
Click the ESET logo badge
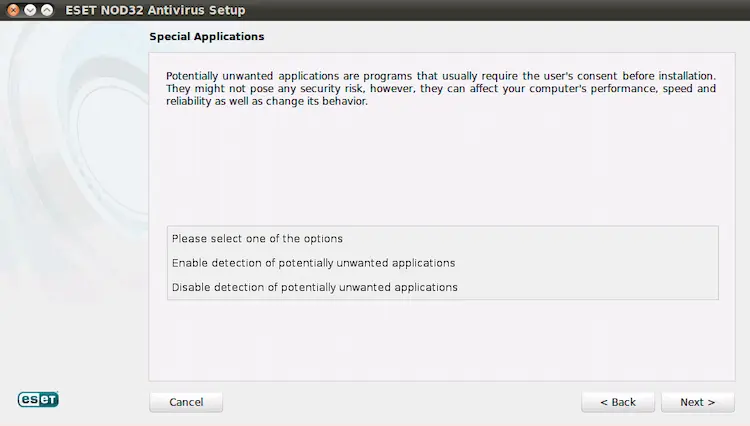[38, 399]
